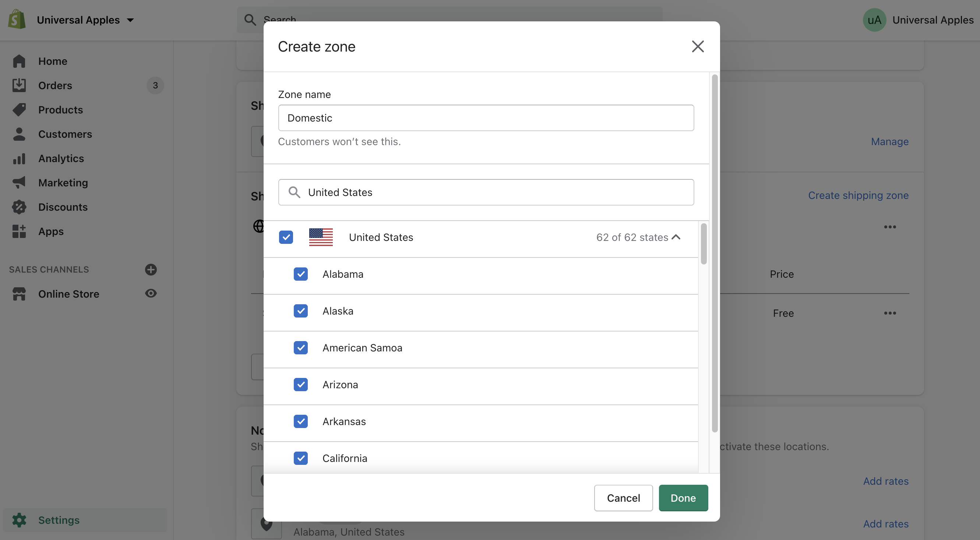The image size is (980, 540).
Task: Click Create shipping zone link
Action: tap(858, 195)
